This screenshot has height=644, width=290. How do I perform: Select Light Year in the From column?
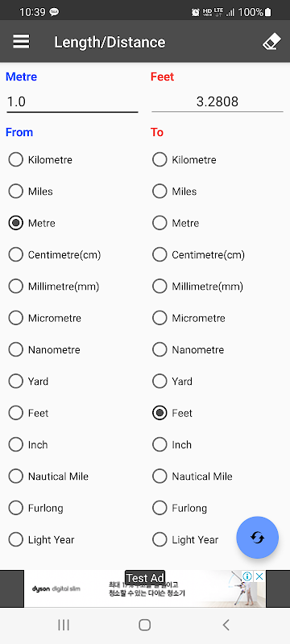coord(41,539)
